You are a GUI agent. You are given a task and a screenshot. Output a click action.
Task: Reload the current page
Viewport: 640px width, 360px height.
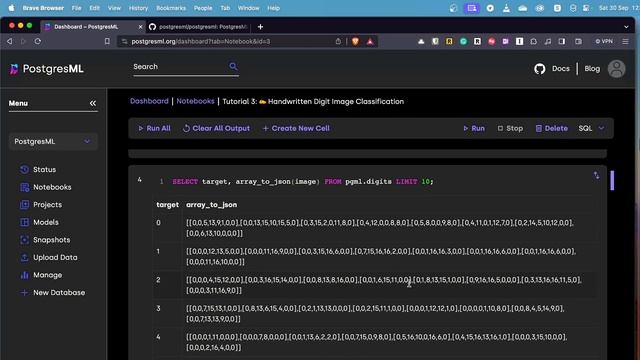point(38,41)
